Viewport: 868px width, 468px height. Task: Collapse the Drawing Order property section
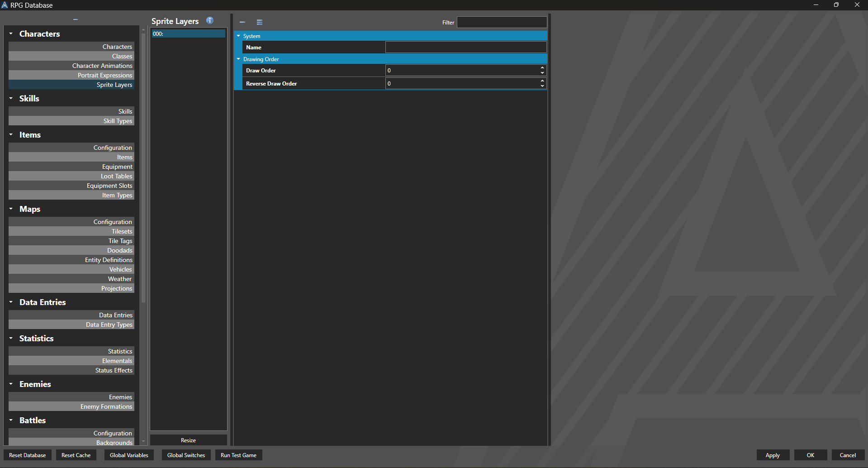click(x=238, y=59)
